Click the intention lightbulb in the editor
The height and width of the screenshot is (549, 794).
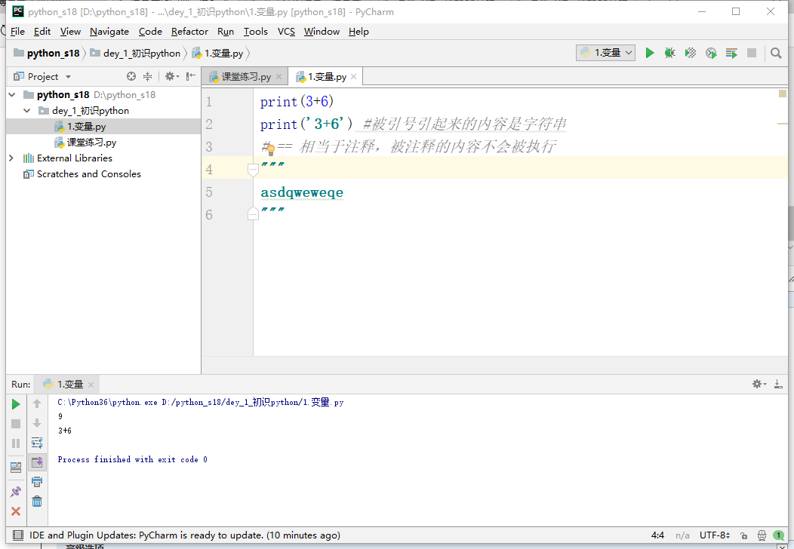point(269,149)
